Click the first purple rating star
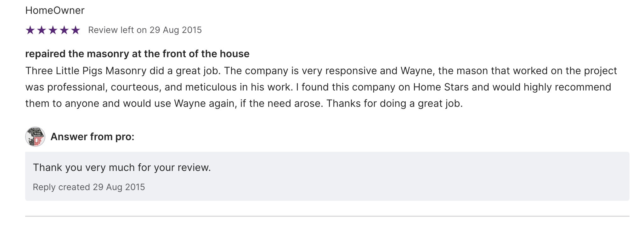The height and width of the screenshot is (230, 644). click(30, 30)
